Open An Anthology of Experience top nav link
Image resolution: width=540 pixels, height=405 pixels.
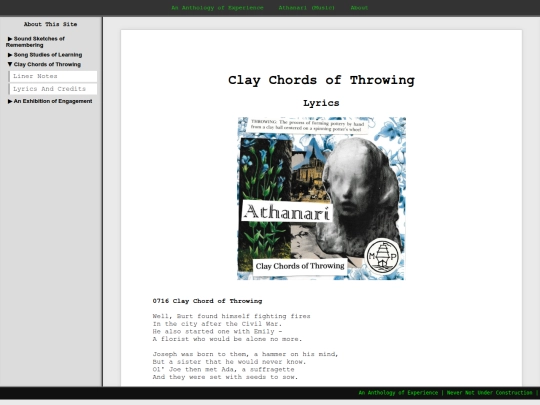coord(217,8)
